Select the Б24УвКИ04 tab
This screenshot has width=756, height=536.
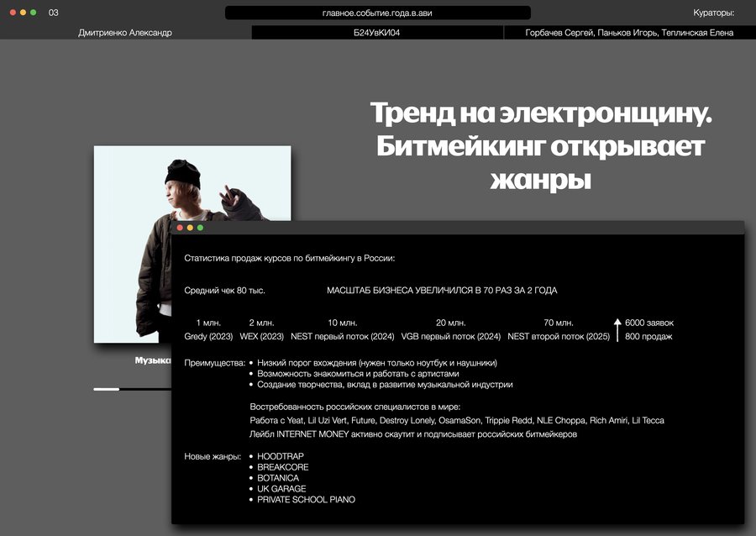(x=377, y=32)
